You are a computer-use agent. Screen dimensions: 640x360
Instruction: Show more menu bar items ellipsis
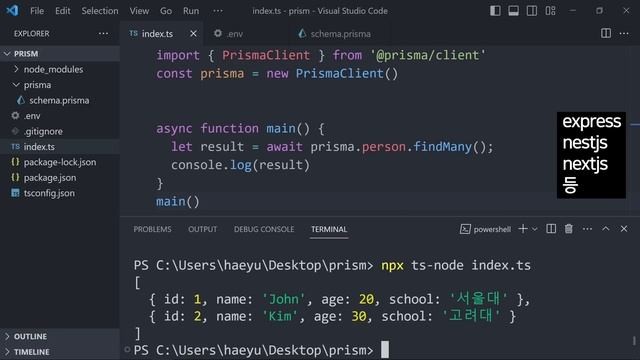pyautogui.click(x=218, y=11)
